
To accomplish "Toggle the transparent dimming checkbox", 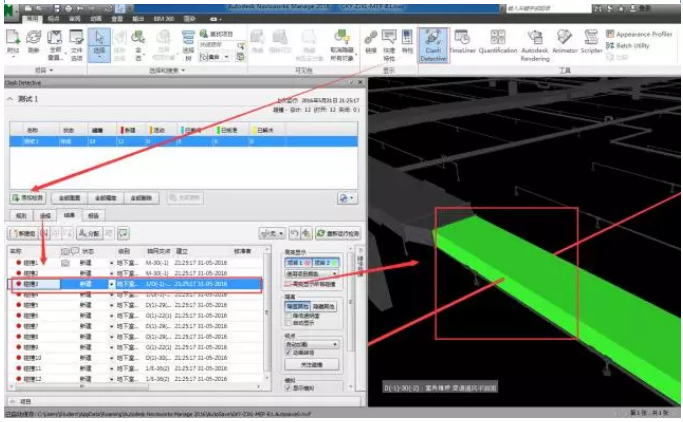I will pyautogui.click(x=288, y=316).
